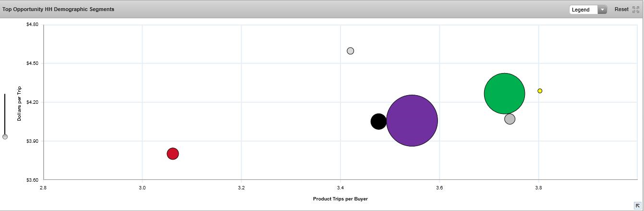Click the gray vertical slider handle
Image resolution: width=644 pixels, height=211 pixels.
click(x=5, y=137)
